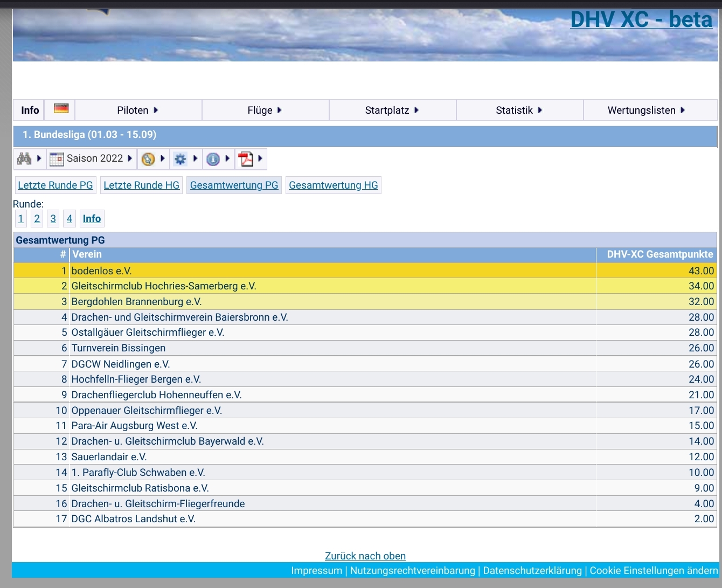The height and width of the screenshot is (588, 722).
Task: Expand arrow beside the PDF icon
Action: (x=260, y=158)
